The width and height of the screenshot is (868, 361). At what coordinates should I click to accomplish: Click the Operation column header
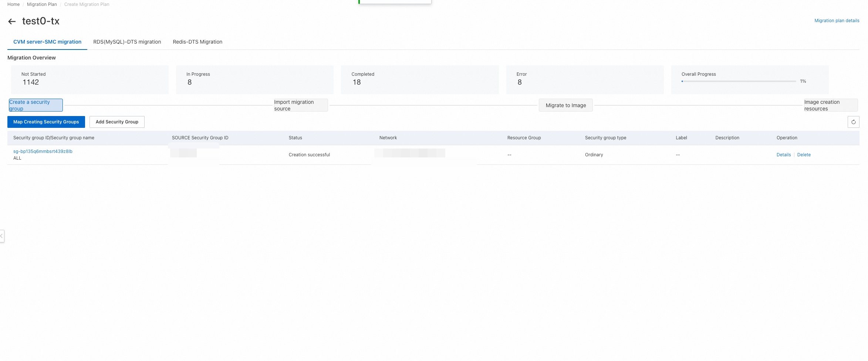tap(787, 138)
